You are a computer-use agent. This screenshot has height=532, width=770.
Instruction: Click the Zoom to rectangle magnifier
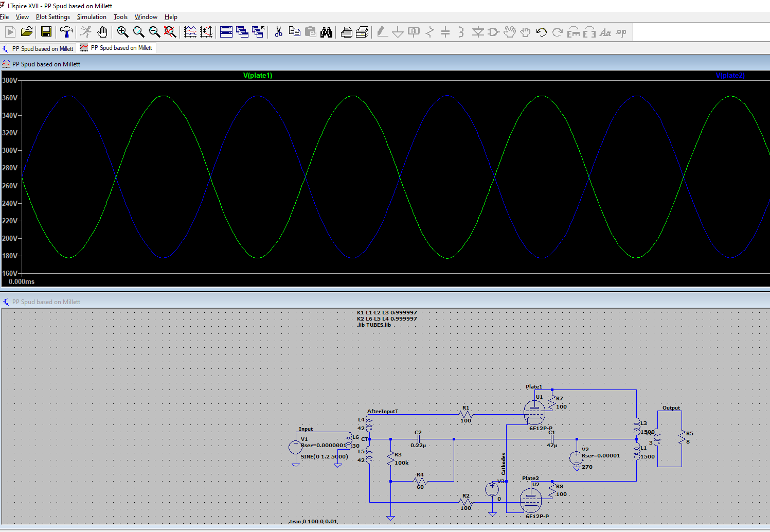click(138, 32)
